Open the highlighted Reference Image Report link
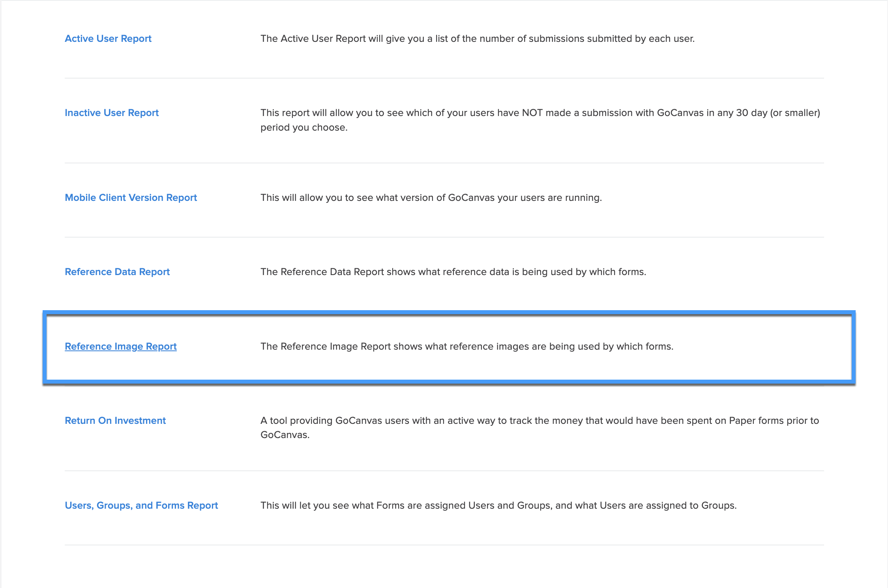The width and height of the screenshot is (888, 588). 121,346
